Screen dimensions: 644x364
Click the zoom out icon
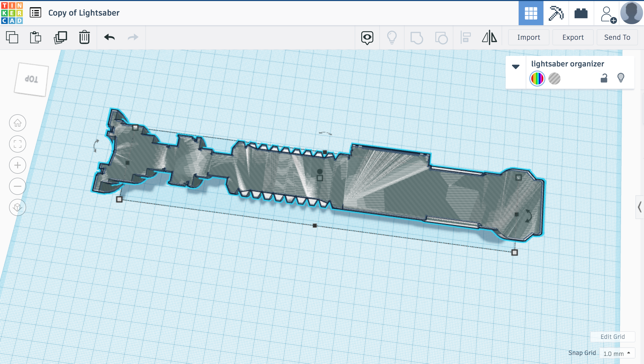pos(18,186)
